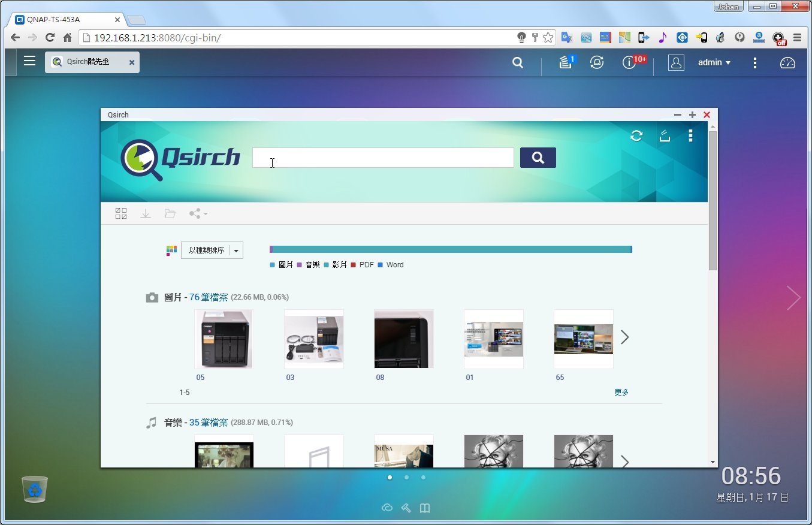Click the teal file-type distribution bar
The image size is (812, 525).
tap(451, 249)
